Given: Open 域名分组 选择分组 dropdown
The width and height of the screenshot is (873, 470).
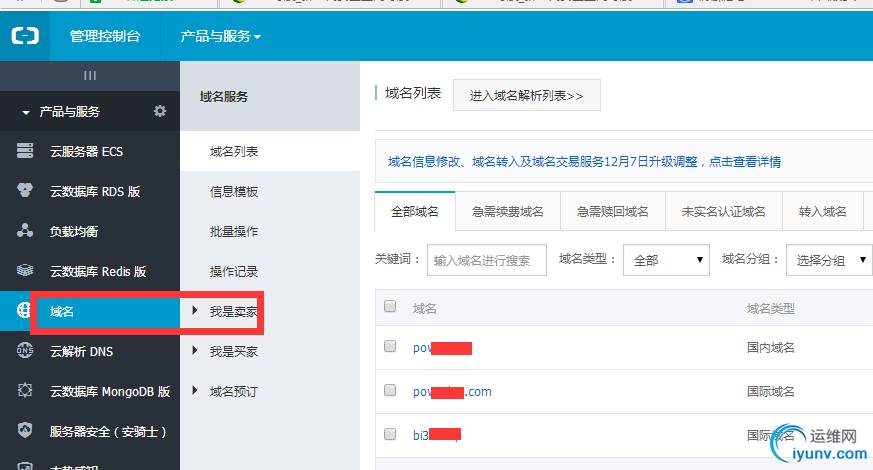Looking at the screenshot, I should click(x=830, y=260).
